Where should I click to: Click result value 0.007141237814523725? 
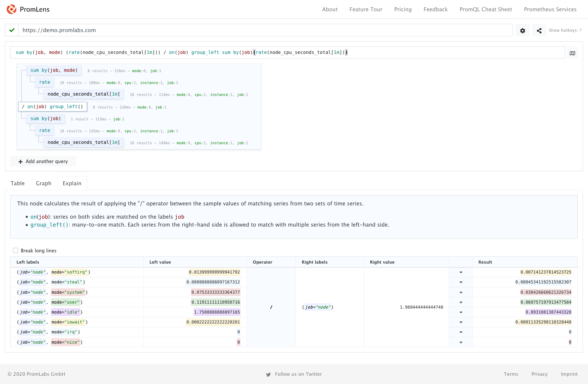click(546, 272)
